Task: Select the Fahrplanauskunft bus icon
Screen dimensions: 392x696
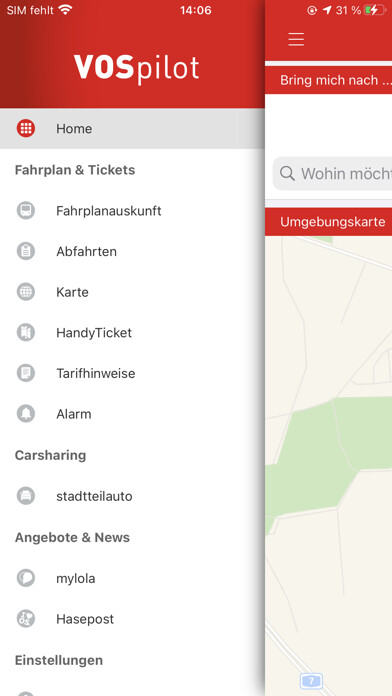Action: click(x=26, y=210)
